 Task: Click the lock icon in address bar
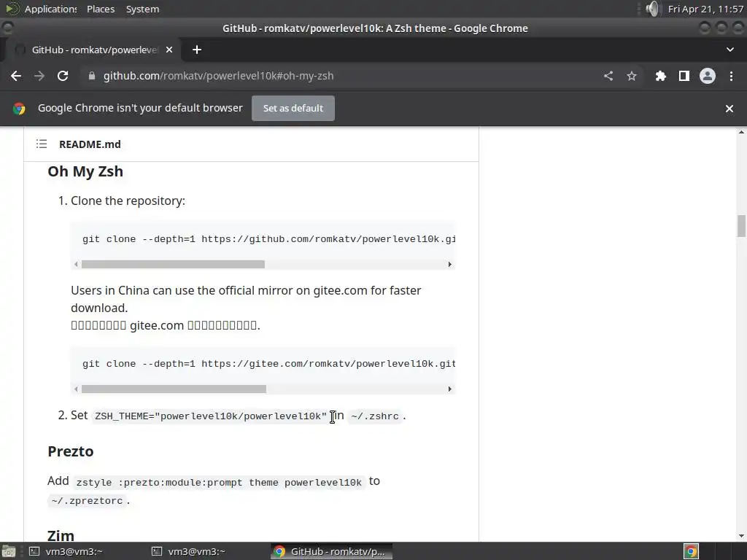pyautogui.click(x=92, y=76)
